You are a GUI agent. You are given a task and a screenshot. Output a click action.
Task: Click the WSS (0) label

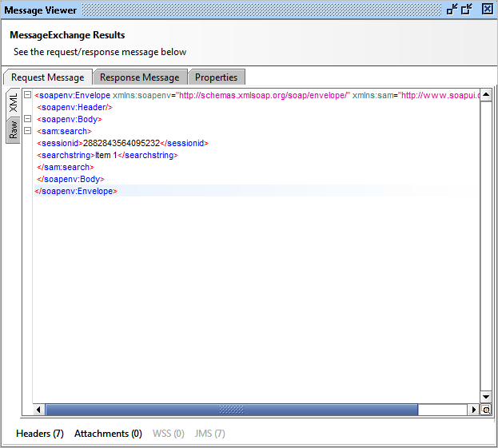[x=169, y=434]
